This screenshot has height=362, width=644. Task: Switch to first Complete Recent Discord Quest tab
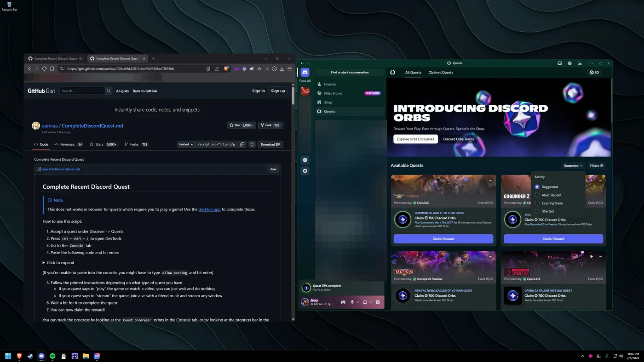point(55,58)
